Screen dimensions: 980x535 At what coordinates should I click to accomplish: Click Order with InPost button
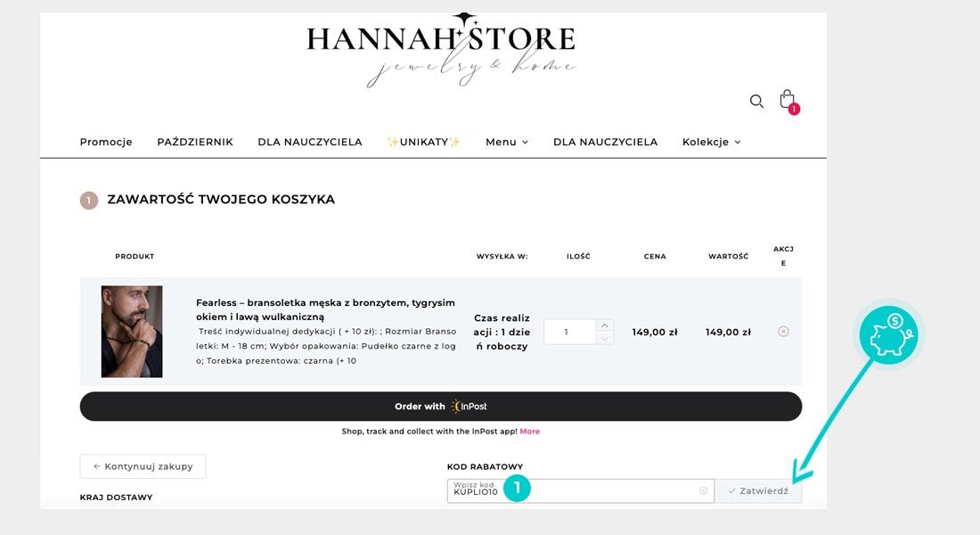441,407
